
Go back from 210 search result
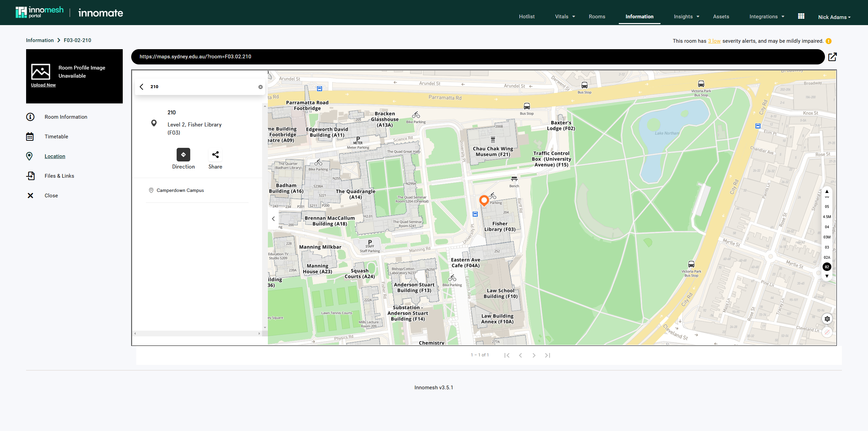(x=142, y=87)
